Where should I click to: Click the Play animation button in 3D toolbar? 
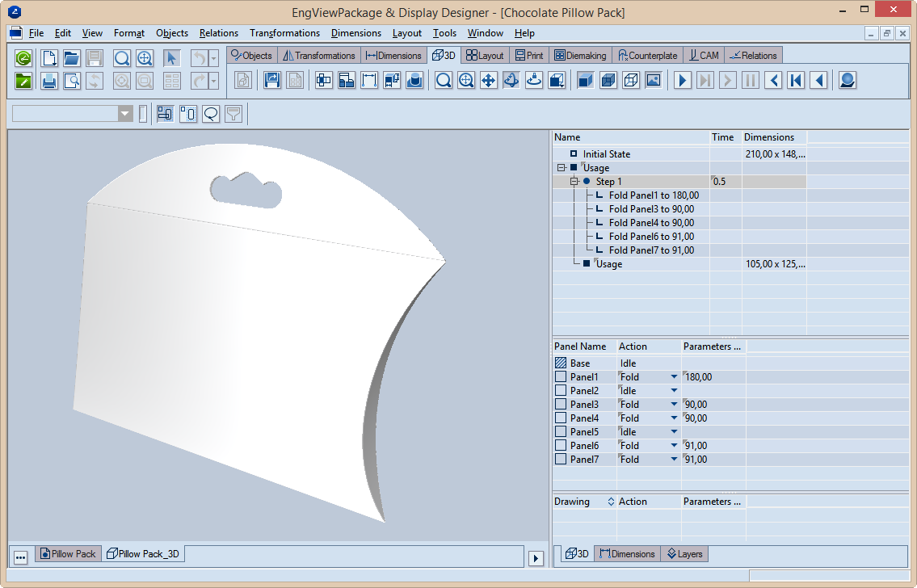pos(683,80)
